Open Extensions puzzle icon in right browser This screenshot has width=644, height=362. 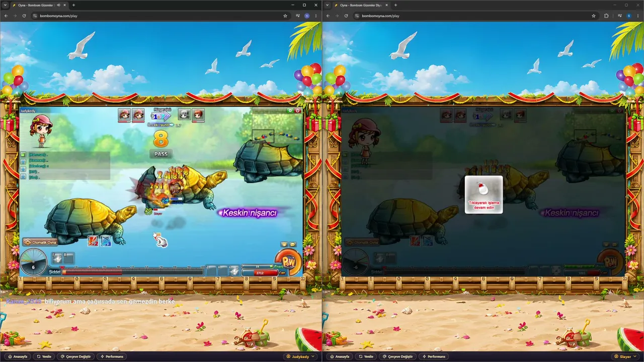tap(606, 16)
